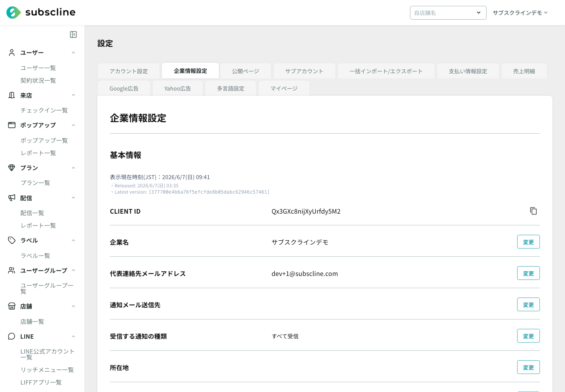Click the 表示現在時刻(JST) line
Image resolution: width=565 pixels, height=392 pixels.
click(160, 177)
